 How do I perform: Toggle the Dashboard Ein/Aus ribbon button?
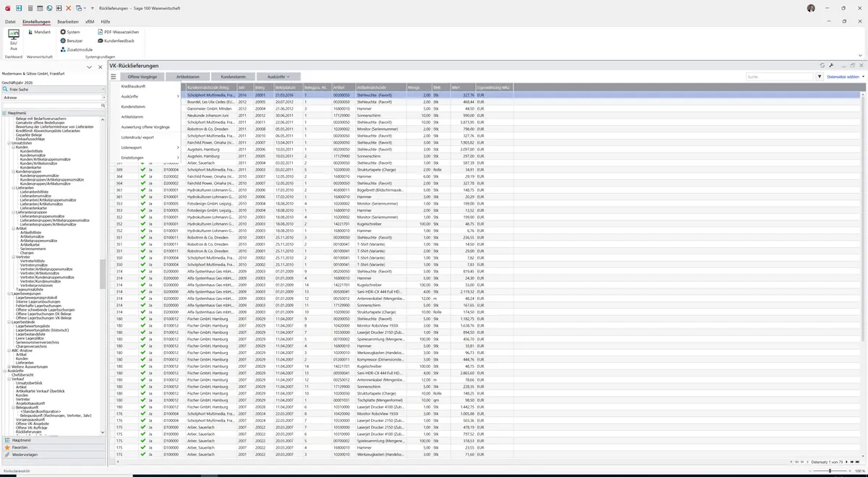point(13,39)
